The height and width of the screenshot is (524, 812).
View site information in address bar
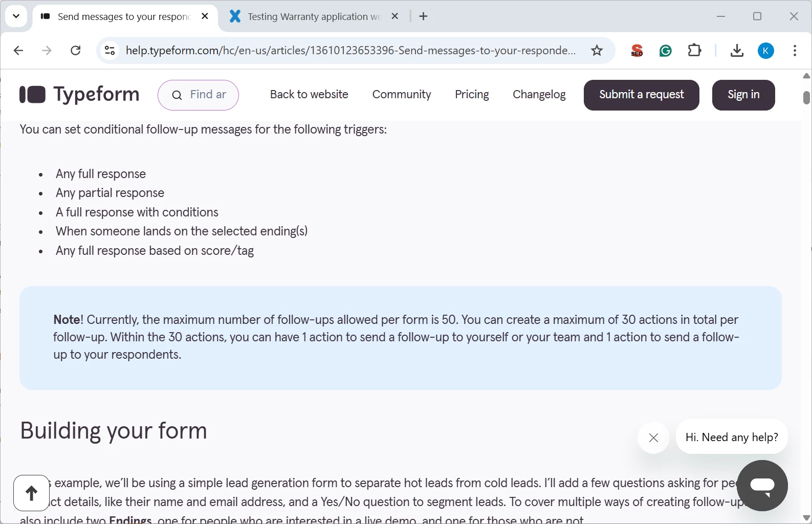coord(109,51)
